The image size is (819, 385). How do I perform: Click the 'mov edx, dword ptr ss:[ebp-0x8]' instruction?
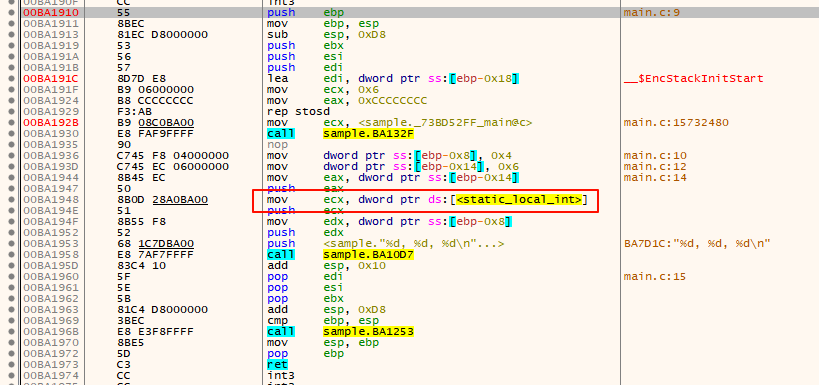[x=390, y=221]
